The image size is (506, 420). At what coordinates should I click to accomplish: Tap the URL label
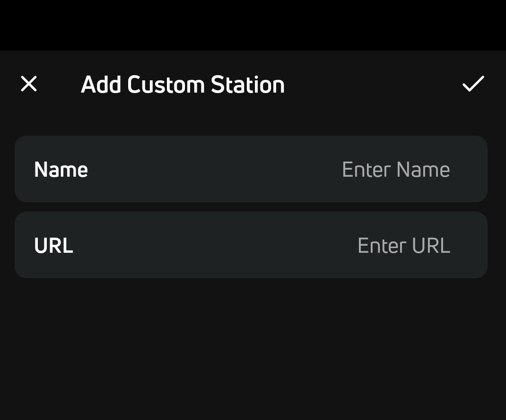click(x=53, y=246)
